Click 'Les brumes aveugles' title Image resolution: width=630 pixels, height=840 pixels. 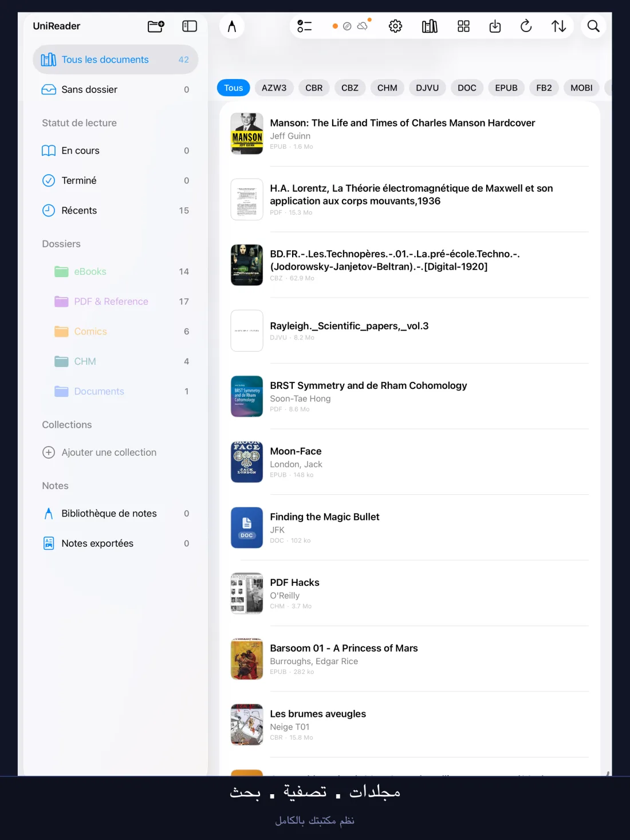(318, 714)
